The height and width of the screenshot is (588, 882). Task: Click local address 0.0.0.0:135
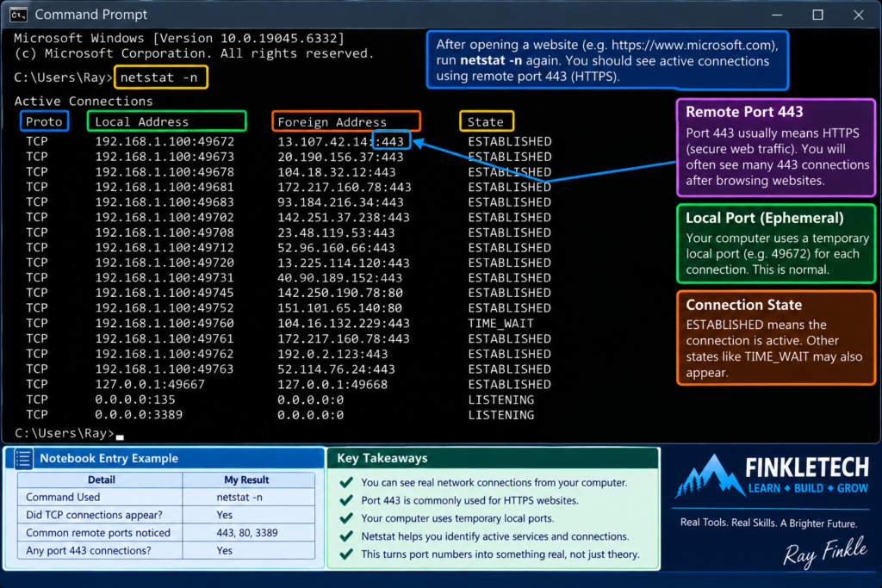click(135, 399)
